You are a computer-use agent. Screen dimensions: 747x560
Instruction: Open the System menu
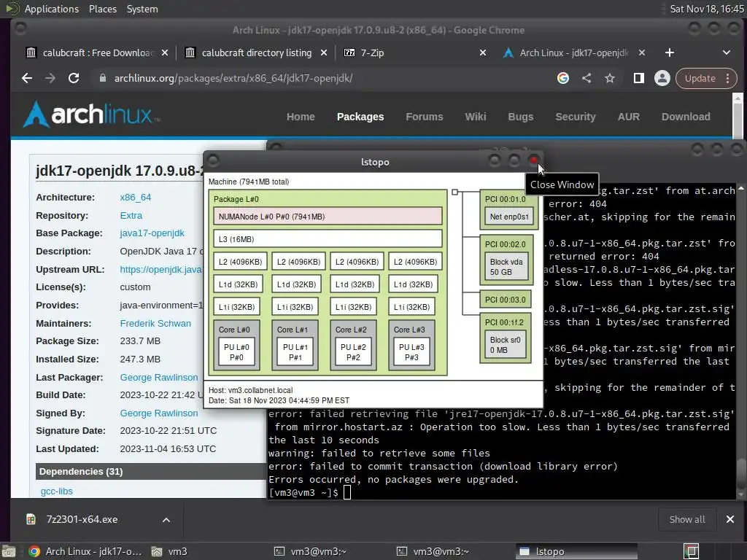[142, 9]
